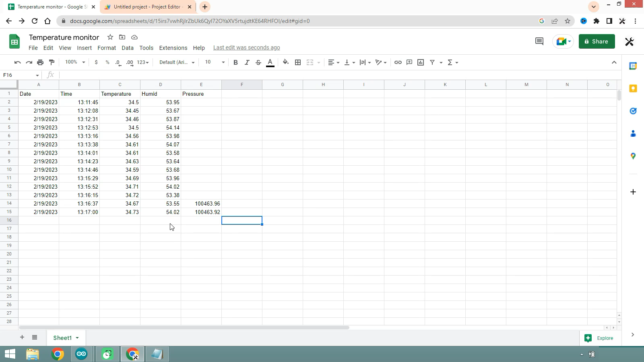Screen dimensions: 644x362
Task: Collapse the toolbar with the up chevron
Action: tap(614, 62)
